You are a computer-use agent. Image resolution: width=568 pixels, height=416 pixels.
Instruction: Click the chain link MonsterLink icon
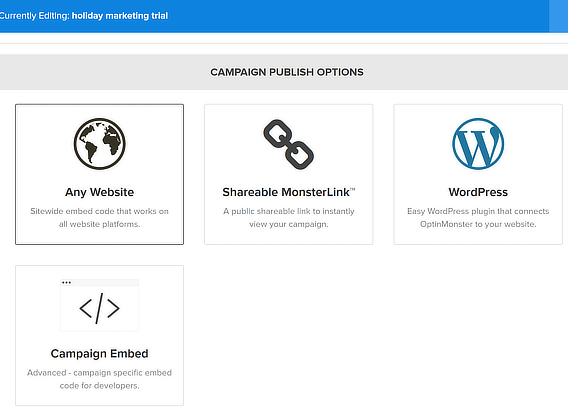289,144
